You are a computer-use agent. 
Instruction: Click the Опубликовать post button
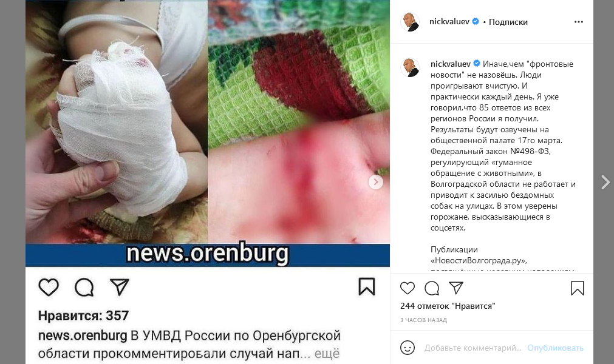pyautogui.click(x=555, y=348)
